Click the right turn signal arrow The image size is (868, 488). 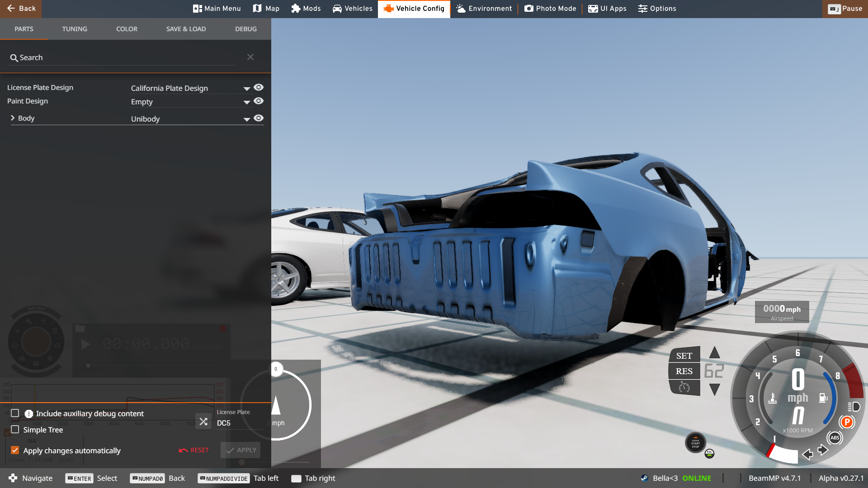click(x=823, y=450)
